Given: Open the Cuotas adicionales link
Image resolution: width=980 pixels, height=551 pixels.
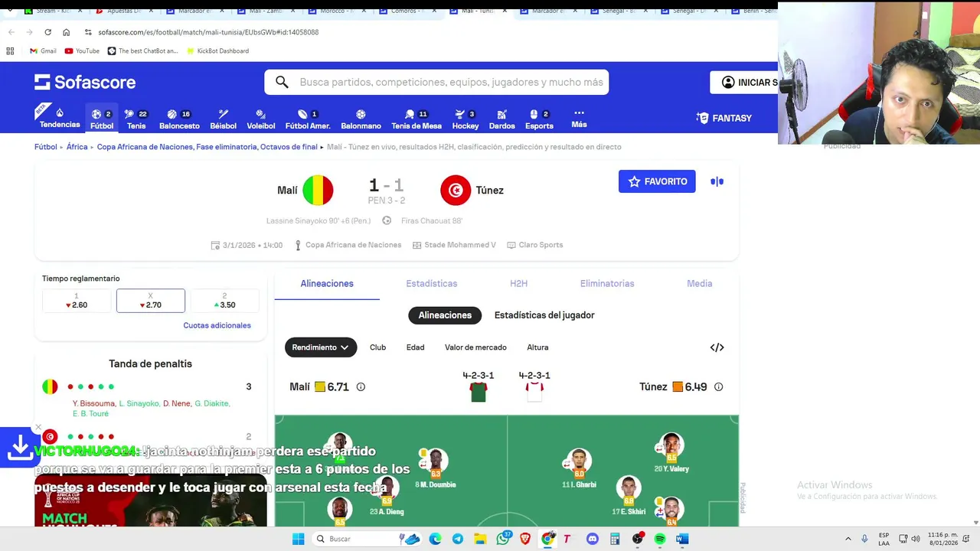Looking at the screenshot, I should (217, 325).
